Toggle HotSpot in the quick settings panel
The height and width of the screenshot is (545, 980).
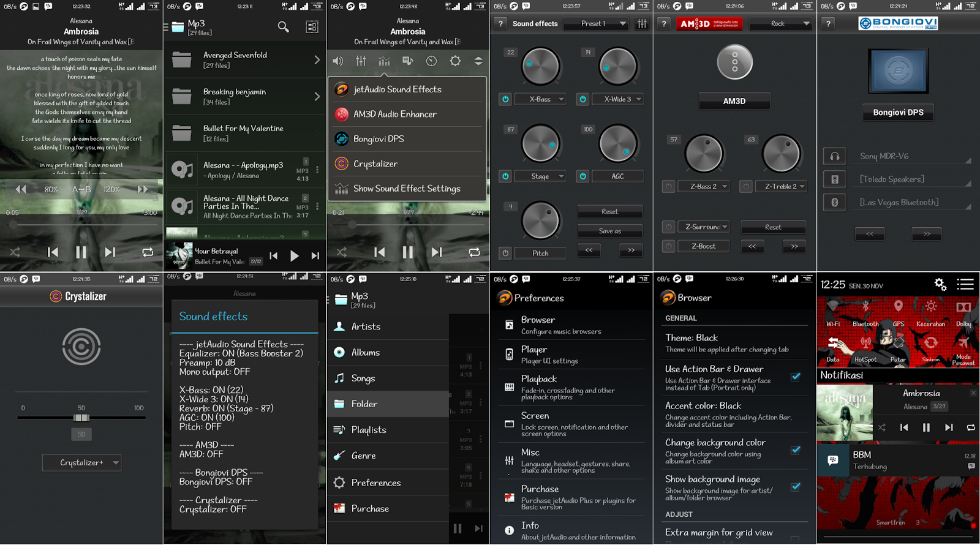[x=865, y=347]
